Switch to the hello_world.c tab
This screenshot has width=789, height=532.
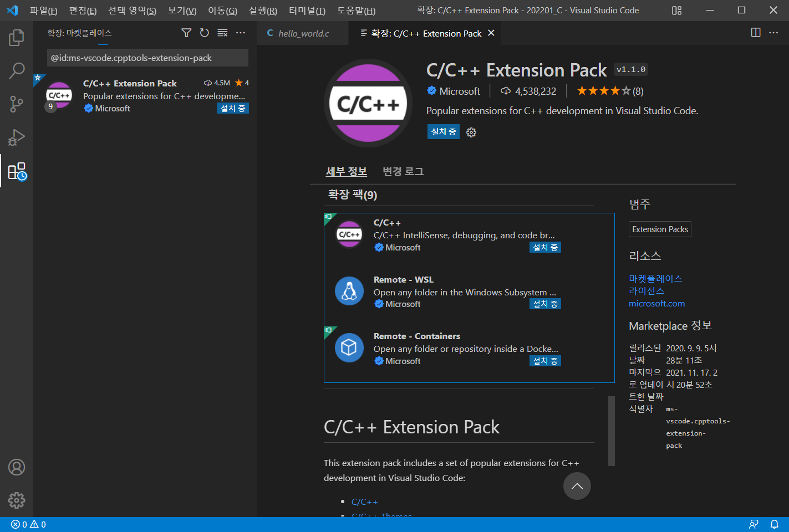point(303,33)
